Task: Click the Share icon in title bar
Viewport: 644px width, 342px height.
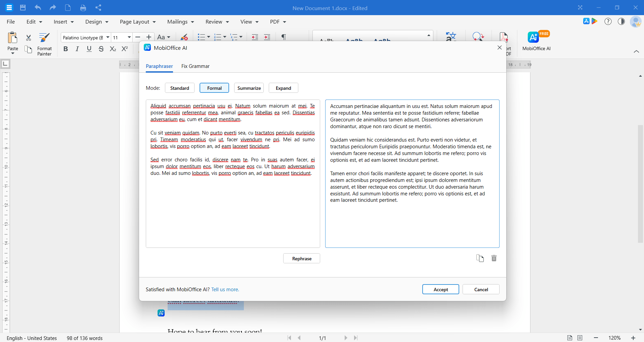Action: tap(98, 7)
